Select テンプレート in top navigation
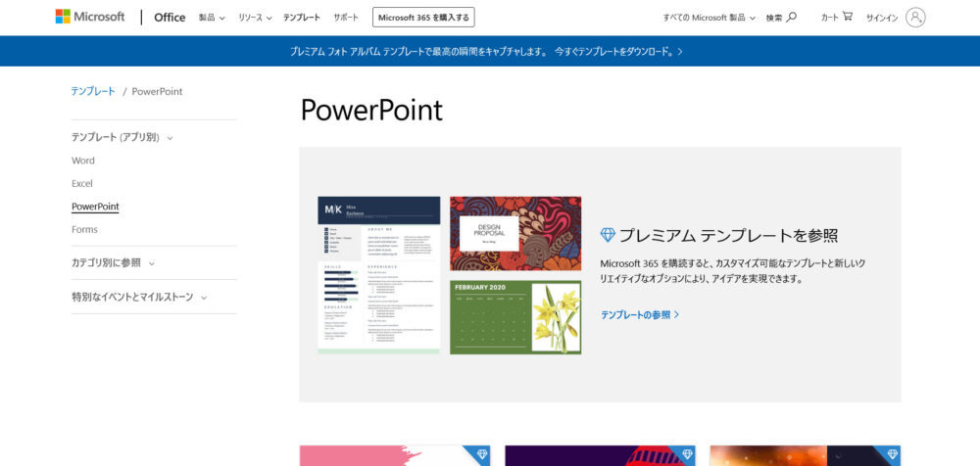980x466 pixels. pyautogui.click(x=302, y=18)
